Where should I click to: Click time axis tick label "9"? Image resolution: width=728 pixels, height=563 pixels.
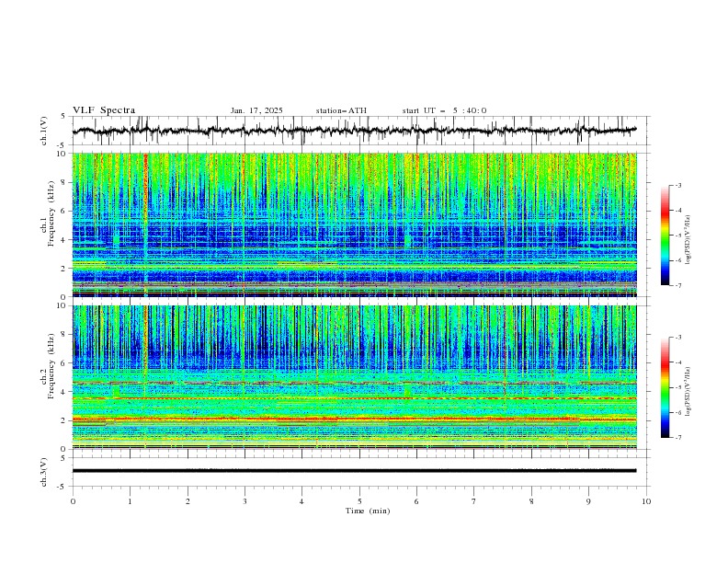click(588, 501)
